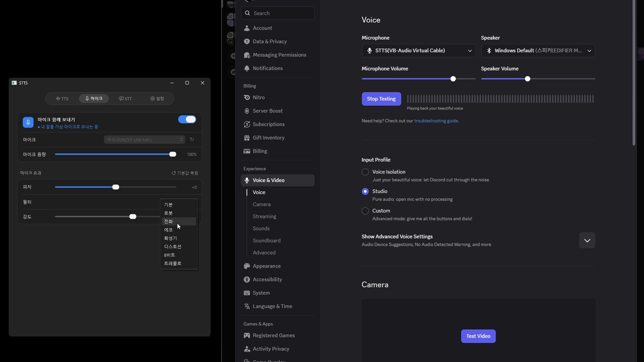The image size is (644, 362).
Task: Click the Notifications bell icon
Action: click(247, 68)
